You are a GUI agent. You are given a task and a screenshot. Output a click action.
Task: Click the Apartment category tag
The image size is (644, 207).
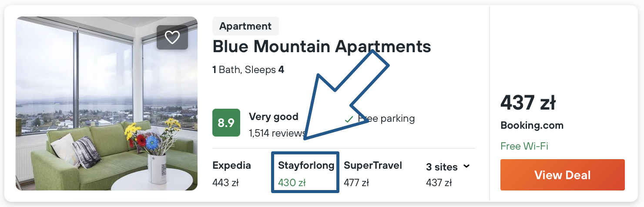[245, 26]
